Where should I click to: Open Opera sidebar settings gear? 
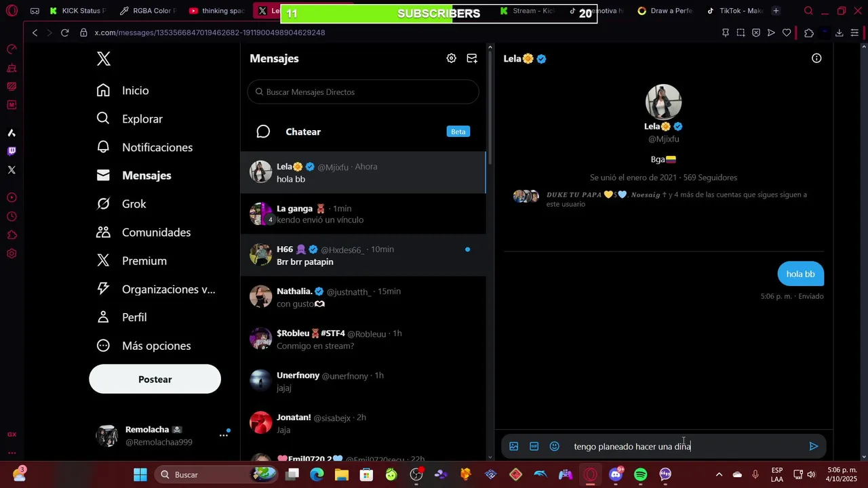(x=12, y=254)
